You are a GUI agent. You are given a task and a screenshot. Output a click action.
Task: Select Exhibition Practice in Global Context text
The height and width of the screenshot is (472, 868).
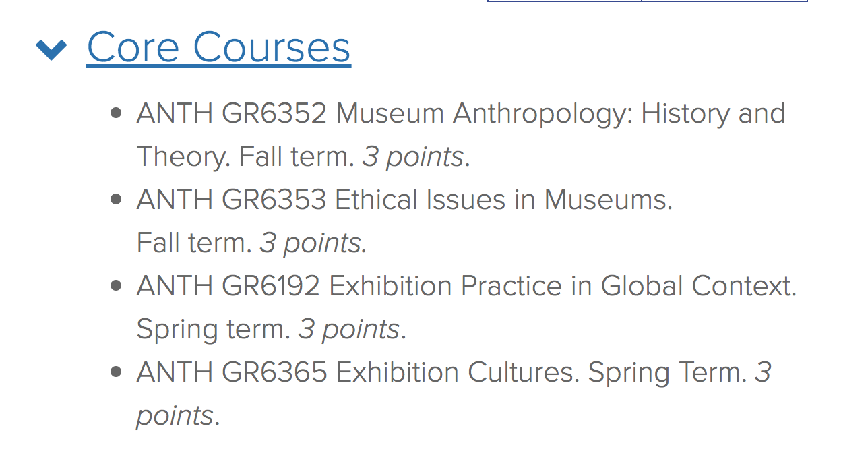tap(563, 287)
